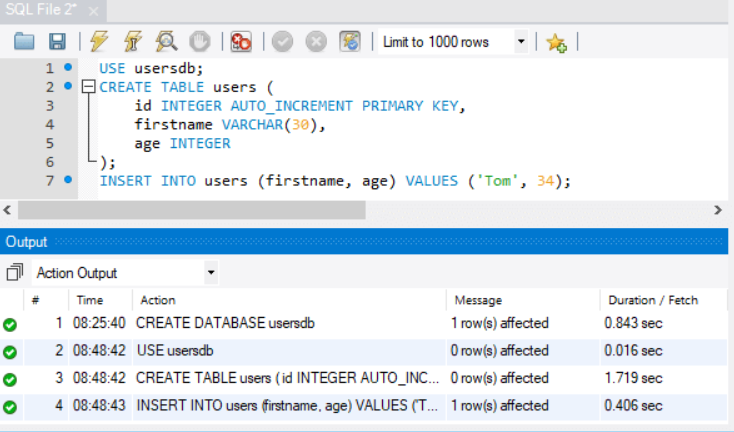Click the 'Tom' string literal in line 7
The image size is (734, 432).
pos(497,181)
